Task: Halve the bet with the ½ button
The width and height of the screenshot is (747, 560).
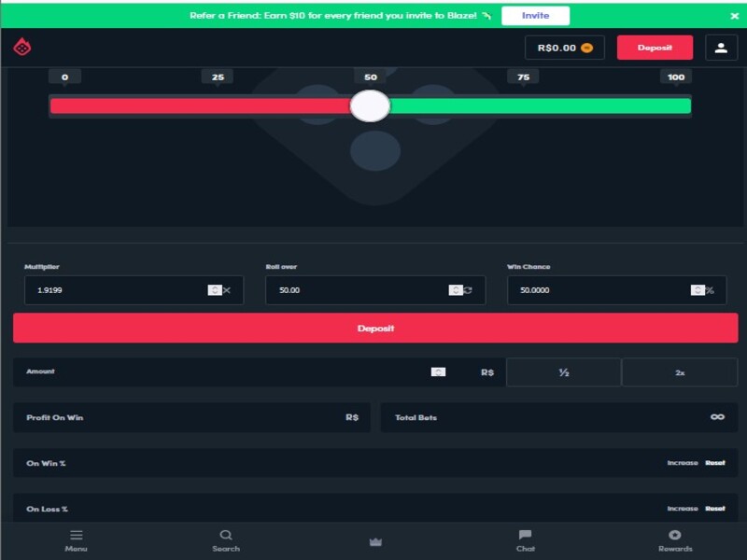Action: pos(564,372)
